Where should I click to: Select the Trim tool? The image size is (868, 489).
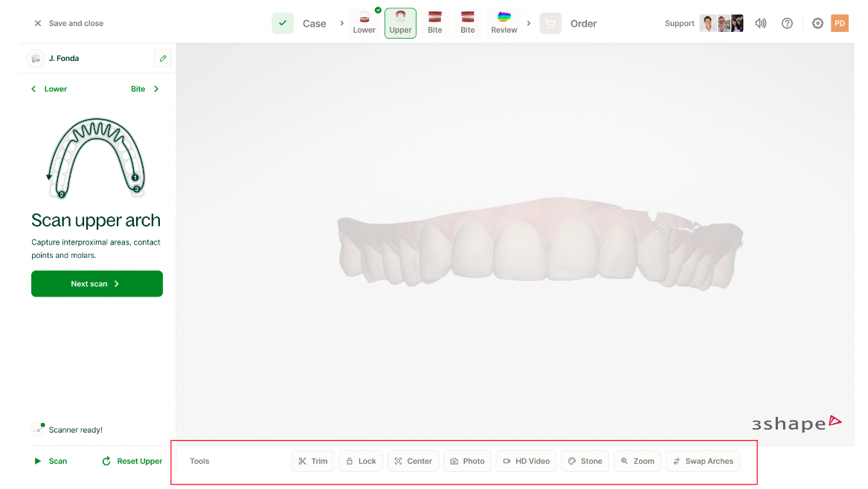[312, 461]
